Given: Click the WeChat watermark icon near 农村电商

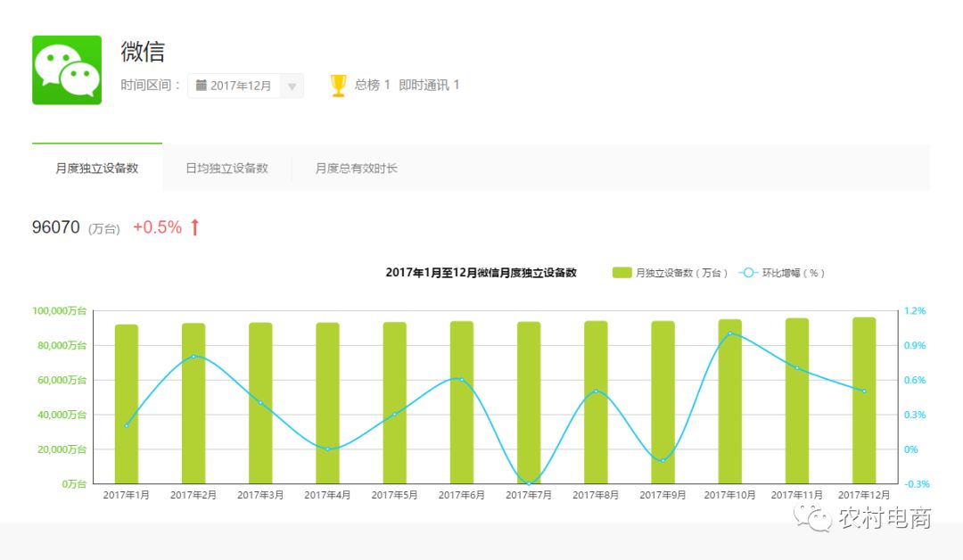Looking at the screenshot, I should pyautogui.click(x=815, y=516).
